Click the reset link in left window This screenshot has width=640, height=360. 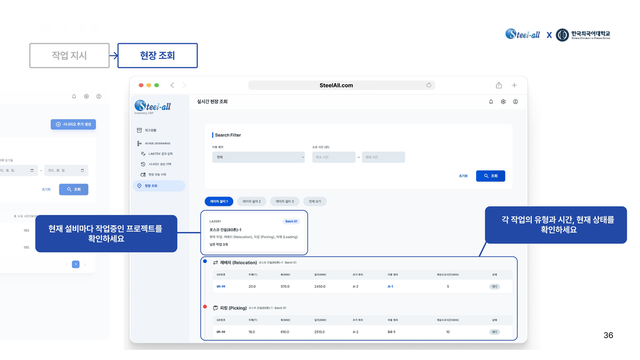coord(46,189)
